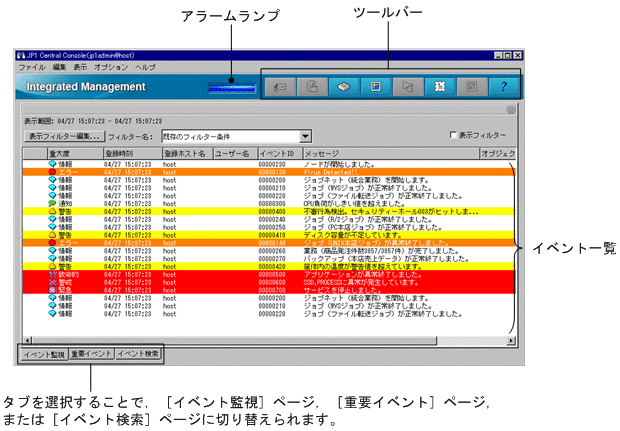Click the horizontal scrollbar thumb of event list
620x431 pixels.
pyautogui.click(x=234, y=340)
